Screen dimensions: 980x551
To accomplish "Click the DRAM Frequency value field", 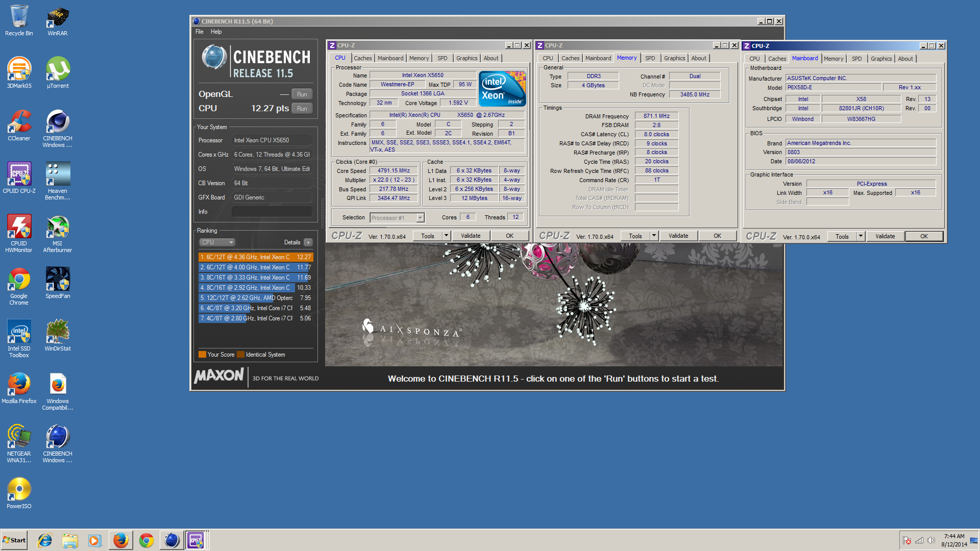I will coord(656,116).
